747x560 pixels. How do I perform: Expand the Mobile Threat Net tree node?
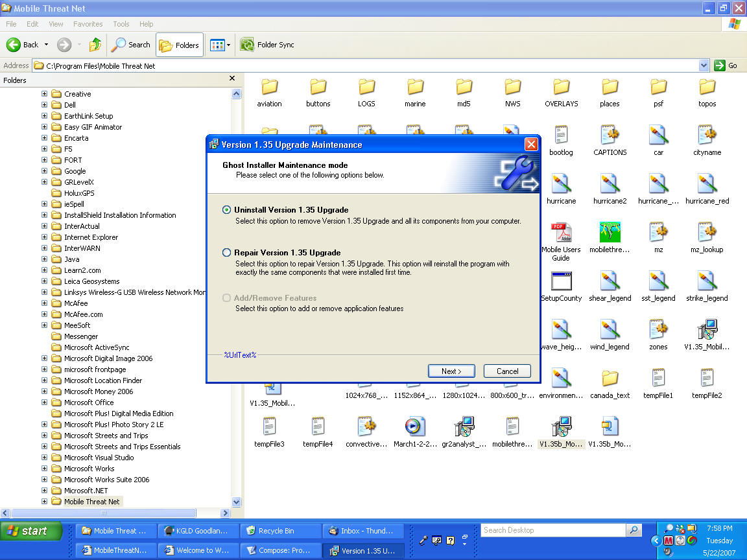(x=44, y=502)
